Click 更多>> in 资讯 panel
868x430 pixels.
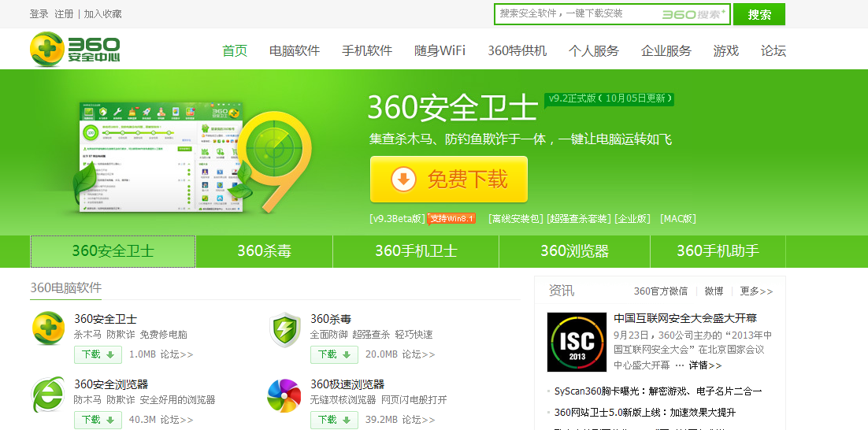click(x=756, y=291)
